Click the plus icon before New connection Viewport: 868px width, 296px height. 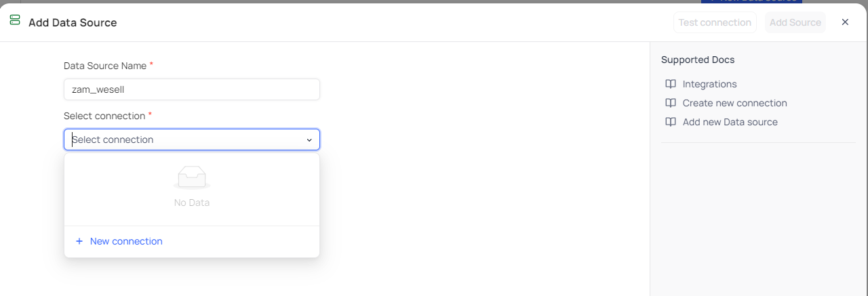click(x=79, y=241)
